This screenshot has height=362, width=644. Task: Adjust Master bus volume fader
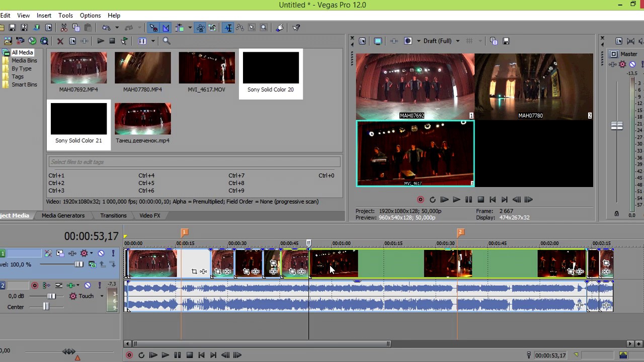(617, 126)
